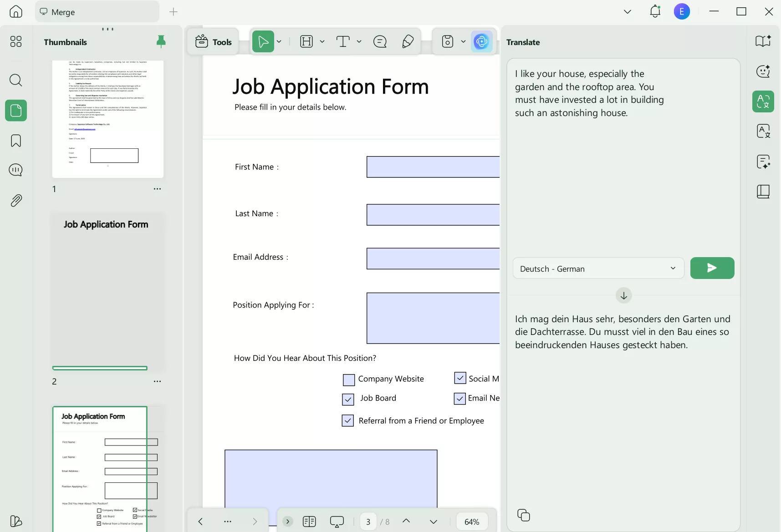Screen dimensions: 781x532
Task: Expand the Text tool dropdown arrow
Action: click(359, 41)
